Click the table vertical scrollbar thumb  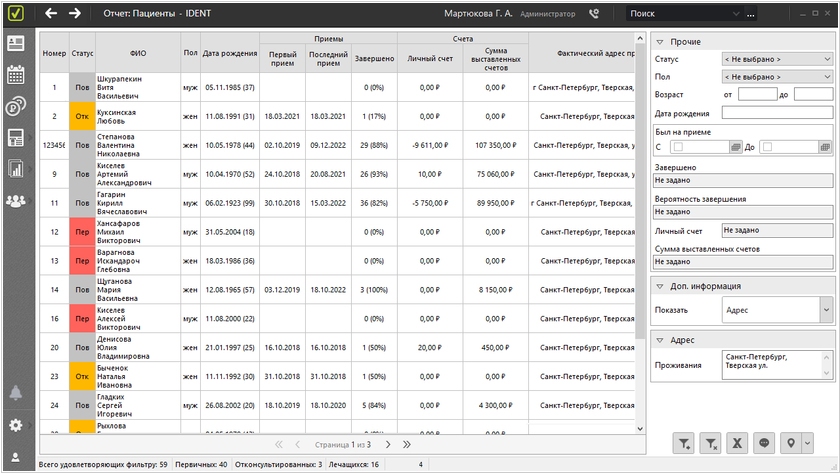[640, 192]
